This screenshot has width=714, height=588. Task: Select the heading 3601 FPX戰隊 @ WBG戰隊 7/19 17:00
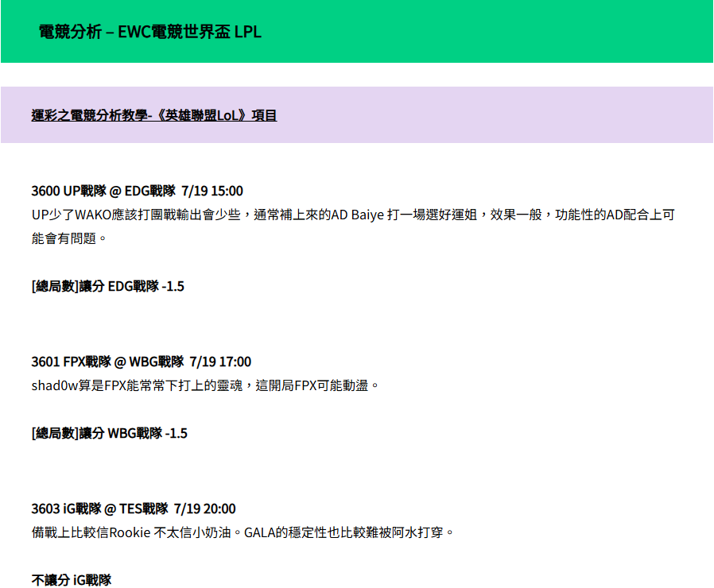click(x=142, y=362)
